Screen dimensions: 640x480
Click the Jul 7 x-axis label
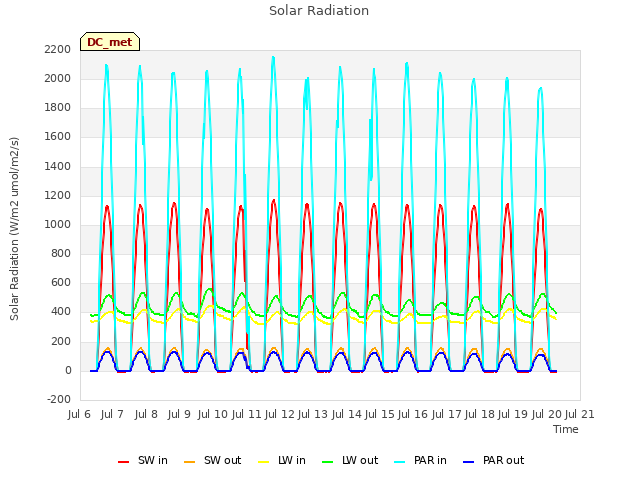click(112, 414)
